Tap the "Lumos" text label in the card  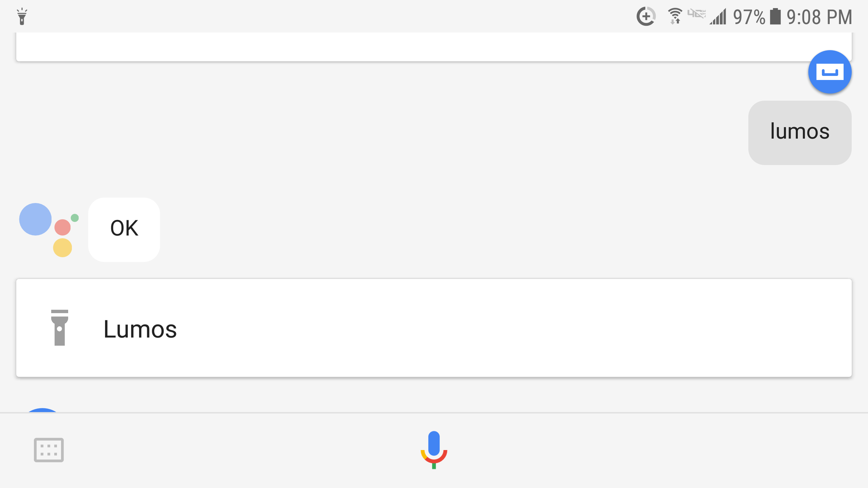[x=140, y=329]
